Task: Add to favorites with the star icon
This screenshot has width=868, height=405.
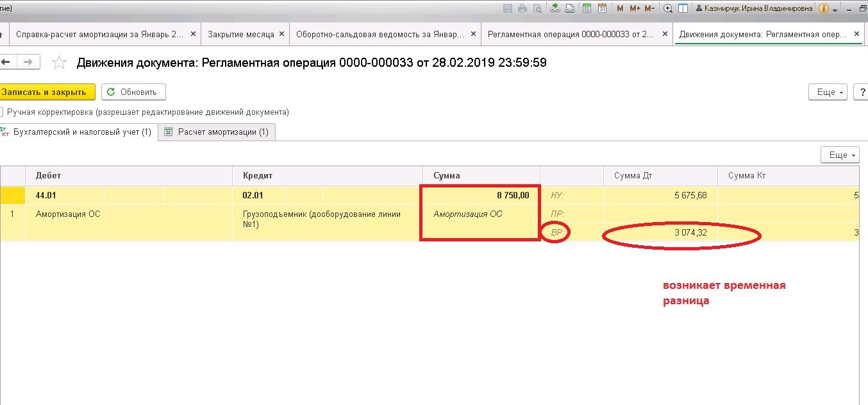Action: tap(59, 62)
